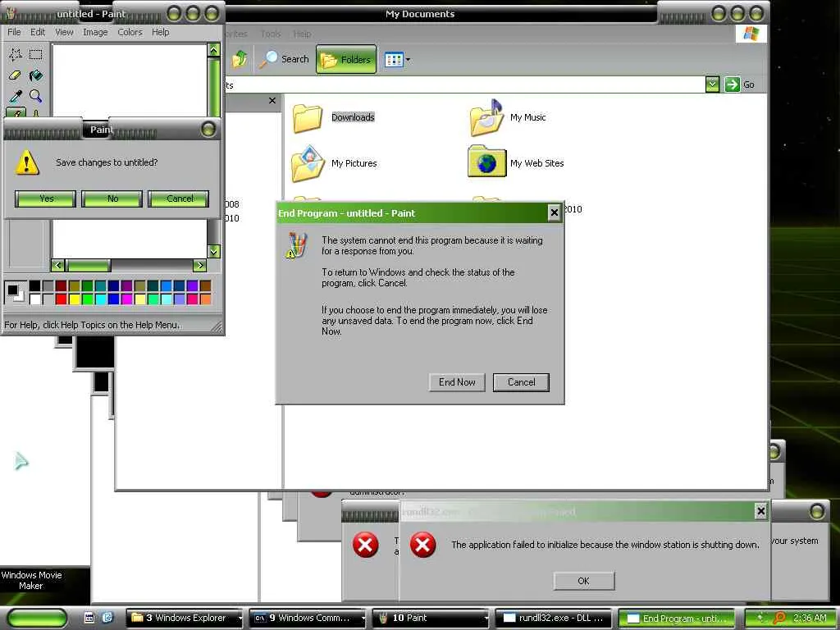
Task: Pick the Fill With Color bucket tool
Action: tap(36, 75)
